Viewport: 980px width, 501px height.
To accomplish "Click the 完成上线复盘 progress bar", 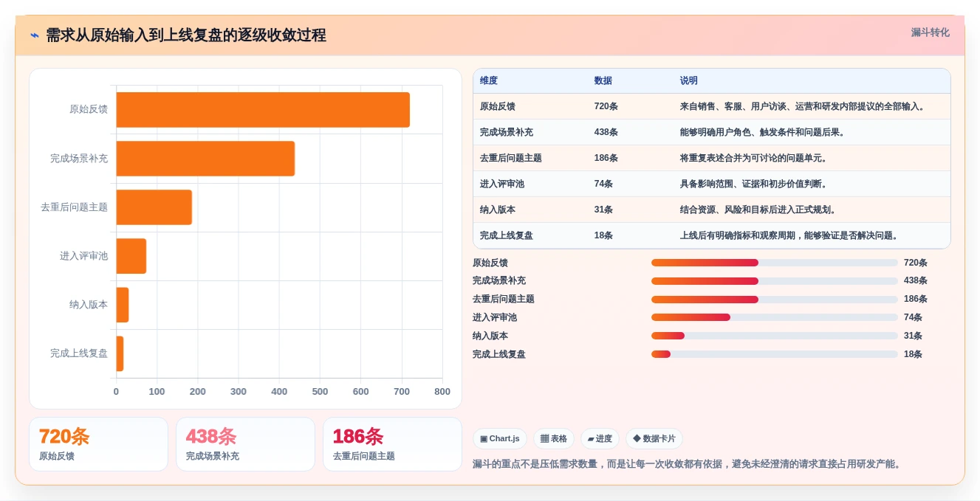I will pyautogui.click(x=775, y=354).
